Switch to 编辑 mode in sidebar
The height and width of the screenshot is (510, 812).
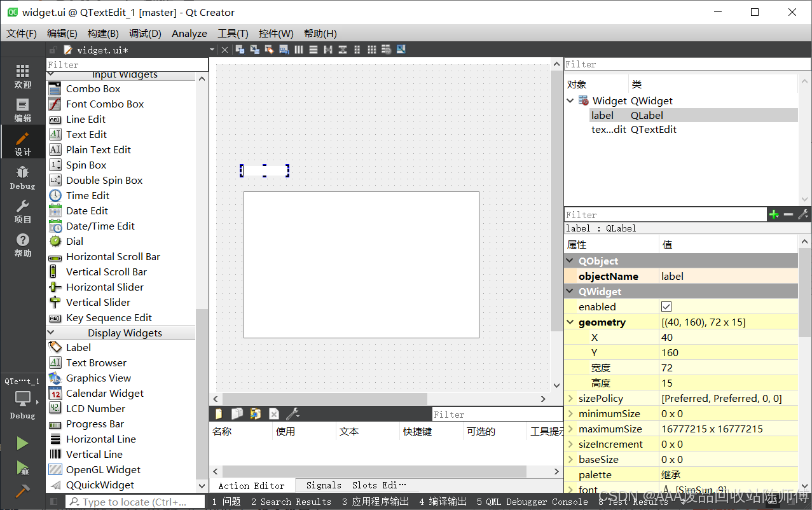coord(23,111)
